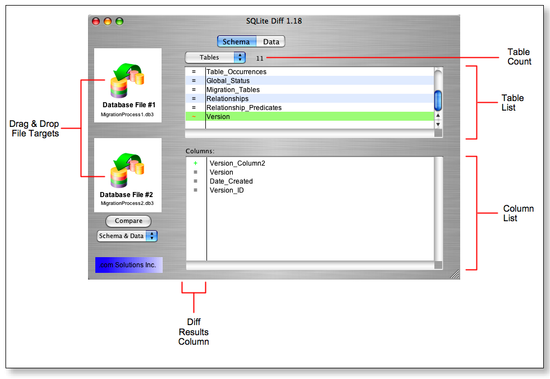550x379 pixels.
Task: Click the red minus diff marker beside Version
Action: click(194, 117)
